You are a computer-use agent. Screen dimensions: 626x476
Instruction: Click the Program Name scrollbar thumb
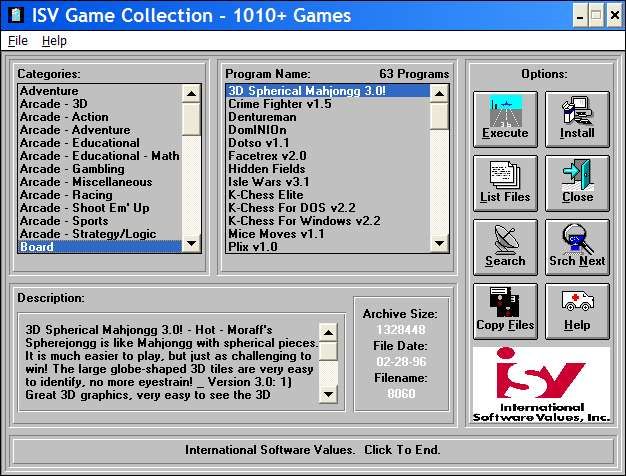pyautogui.click(x=439, y=116)
